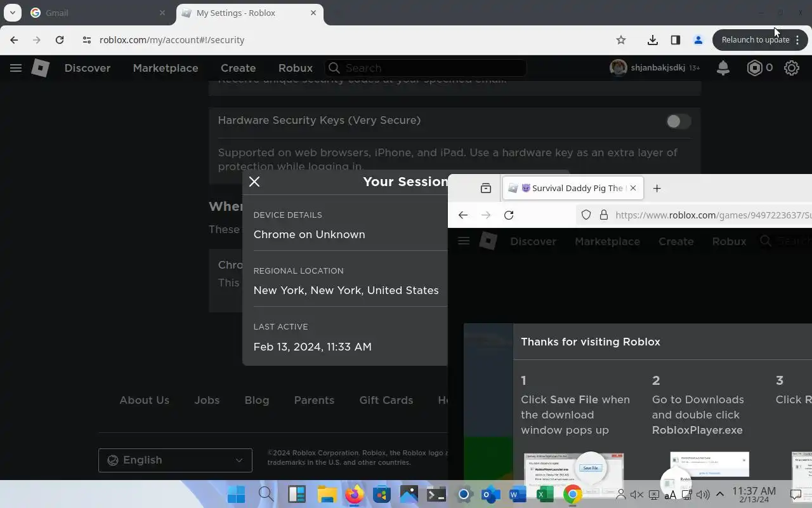
Task: Open Marketplace in Chrome Roblox navbar
Action: pos(166,68)
